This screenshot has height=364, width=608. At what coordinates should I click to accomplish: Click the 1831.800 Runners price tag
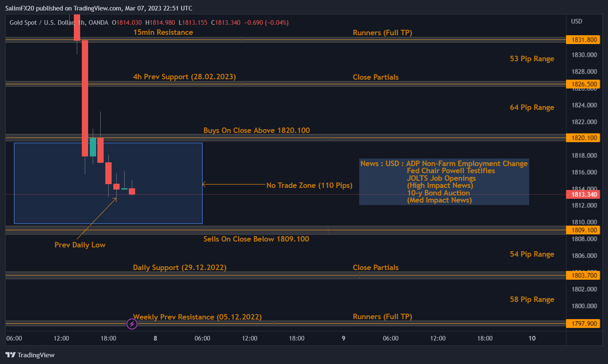pyautogui.click(x=584, y=39)
